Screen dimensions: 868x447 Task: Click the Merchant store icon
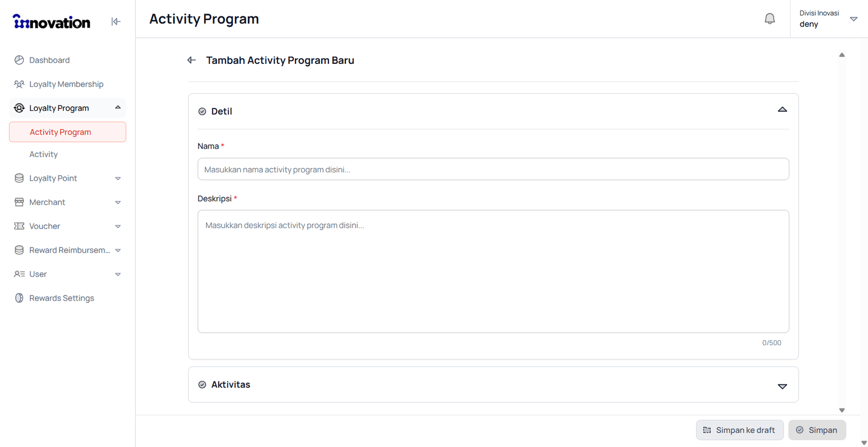click(19, 202)
